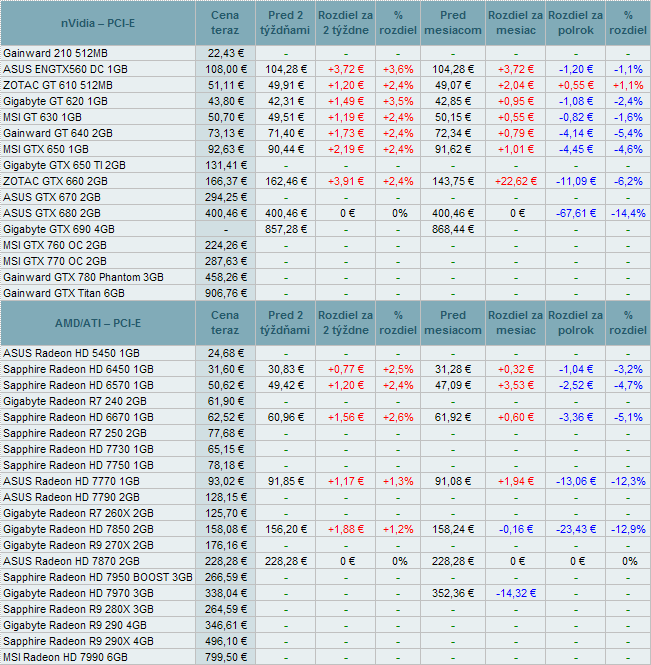Click 'MSI GT 630 1GB' row name
The height and width of the screenshot is (665, 651).
[x=42, y=117]
